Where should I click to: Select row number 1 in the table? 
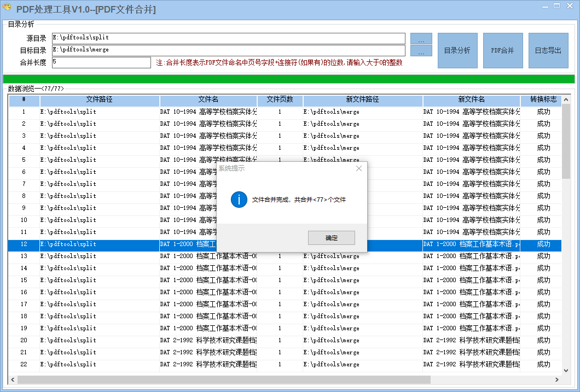[24, 112]
